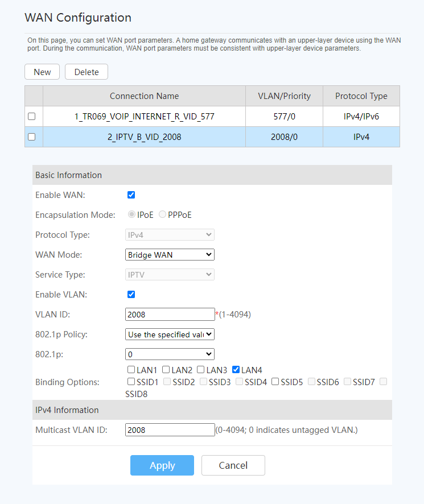Select the 2_IPTV_B_VID_2008 connection name
Image resolution: width=424 pixels, height=504 pixels.
[x=144, y=137]
